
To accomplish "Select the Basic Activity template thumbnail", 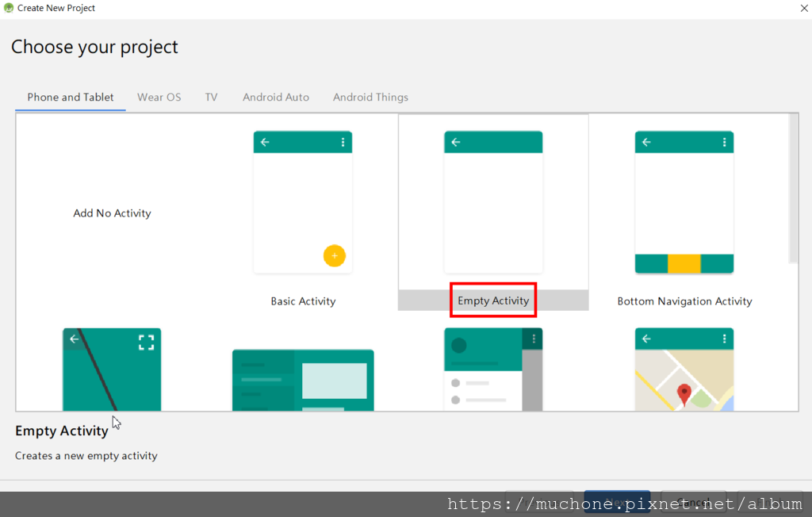I will pyautogui.click(x=303, y=202).
